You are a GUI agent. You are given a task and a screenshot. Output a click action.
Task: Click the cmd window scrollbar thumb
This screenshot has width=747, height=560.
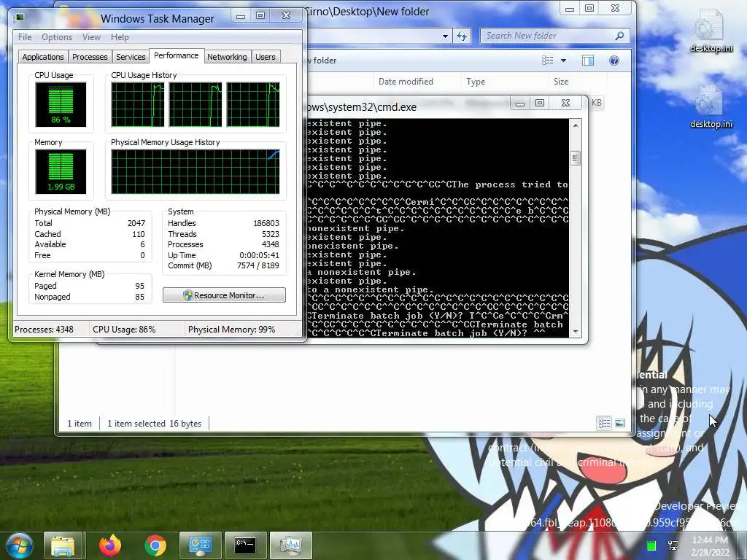point(576,157)
